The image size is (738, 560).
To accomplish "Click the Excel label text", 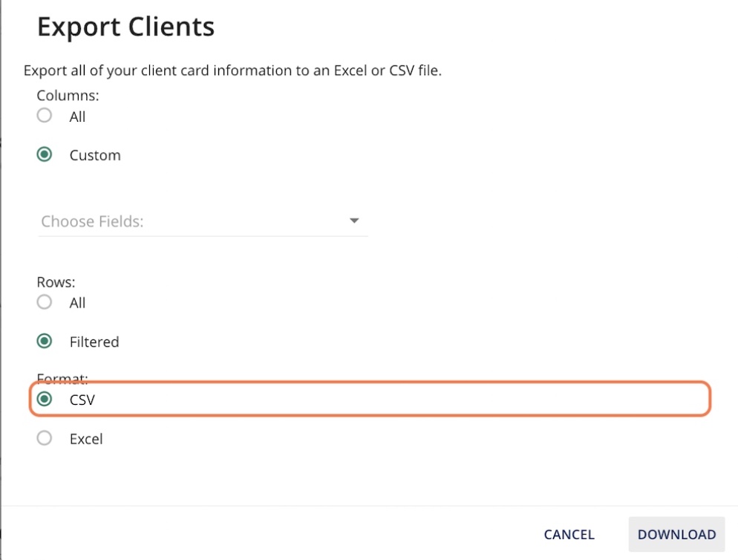I will pyautogui.click(x=86, y=439).
